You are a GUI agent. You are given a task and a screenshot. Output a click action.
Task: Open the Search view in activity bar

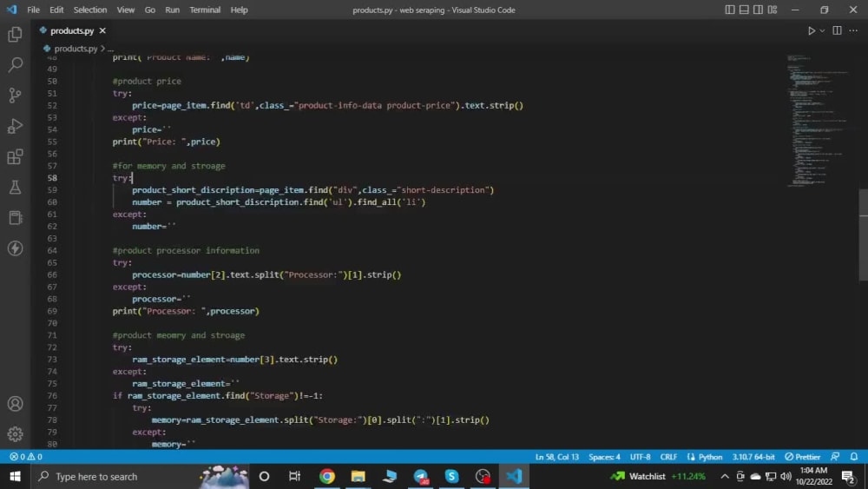[15, 65]
